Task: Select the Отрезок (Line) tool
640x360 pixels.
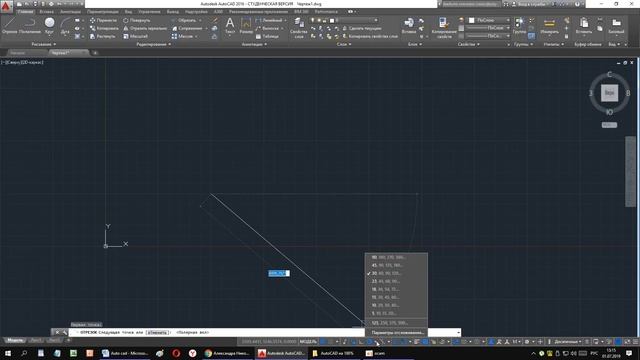Action: coord(9,25)
